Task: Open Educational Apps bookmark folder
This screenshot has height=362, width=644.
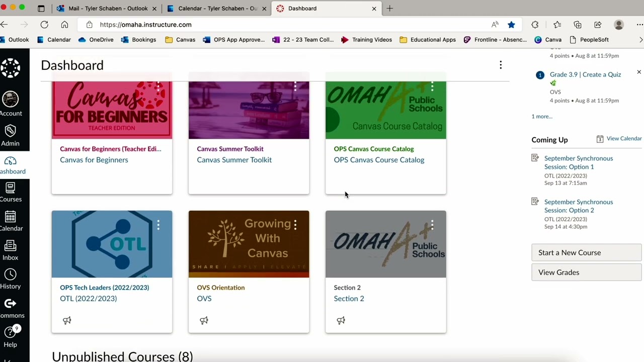Action: [428, 40]
